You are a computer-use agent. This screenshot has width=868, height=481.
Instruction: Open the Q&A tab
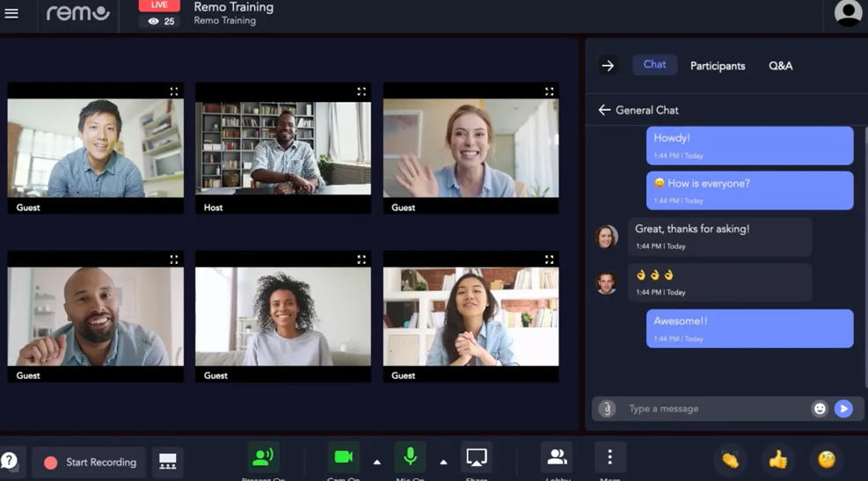tap(781, 66)
